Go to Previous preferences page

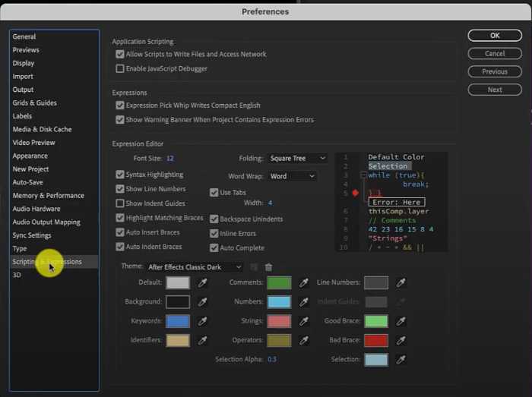tap(495, 71)
